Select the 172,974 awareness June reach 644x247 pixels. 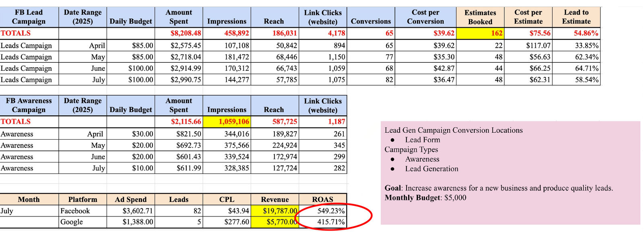(275, 157)
